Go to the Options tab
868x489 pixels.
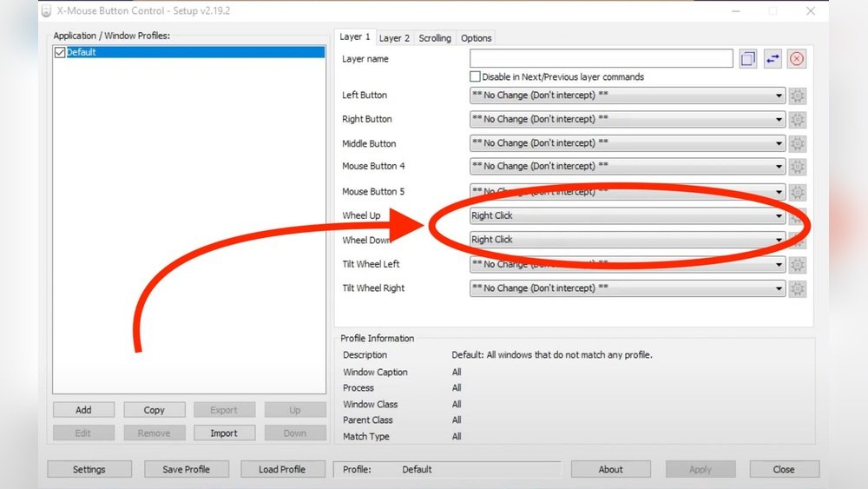click(476, 38)
